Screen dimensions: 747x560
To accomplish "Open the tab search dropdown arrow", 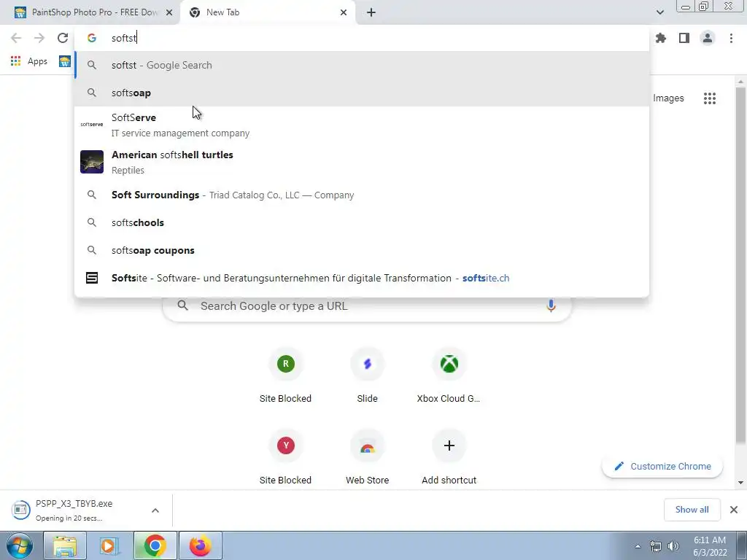I will point(659,12).
